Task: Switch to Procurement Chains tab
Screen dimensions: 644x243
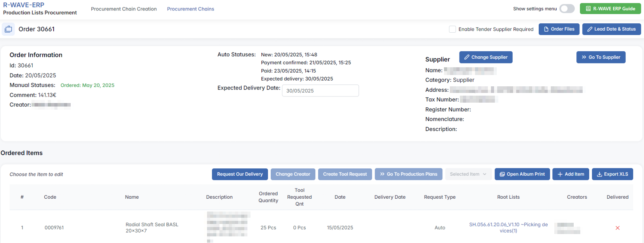Action: tap(190, 9)
